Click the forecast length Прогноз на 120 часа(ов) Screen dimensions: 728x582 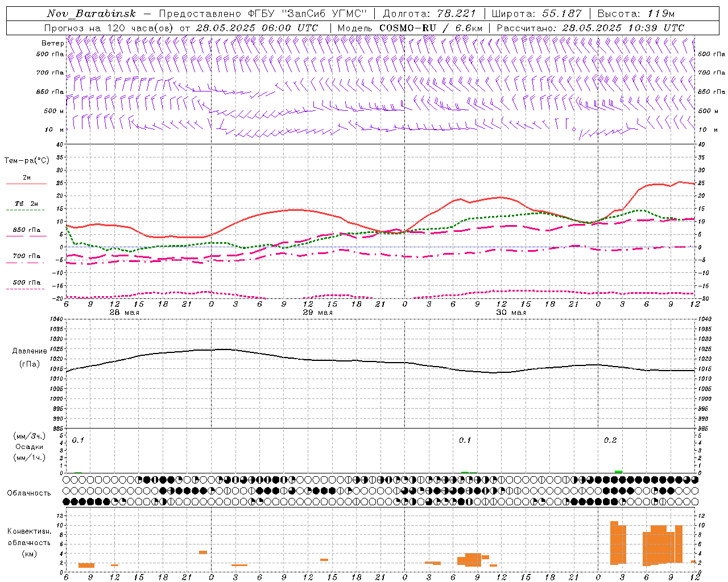pos(109,28)
